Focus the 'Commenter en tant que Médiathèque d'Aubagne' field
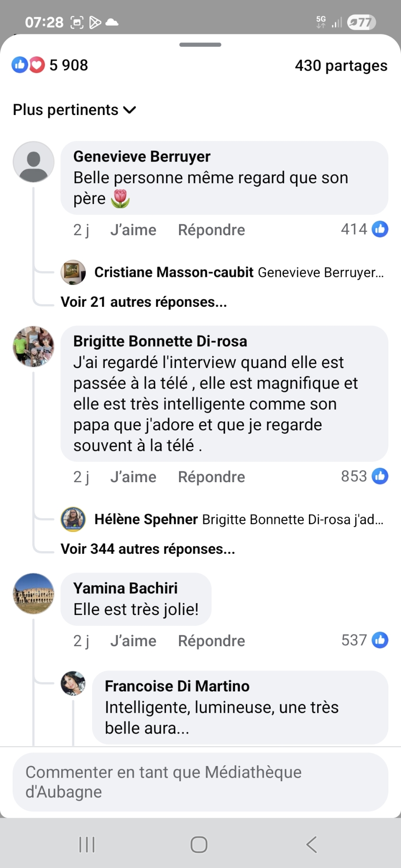The image size is (401, 868). 200,782
